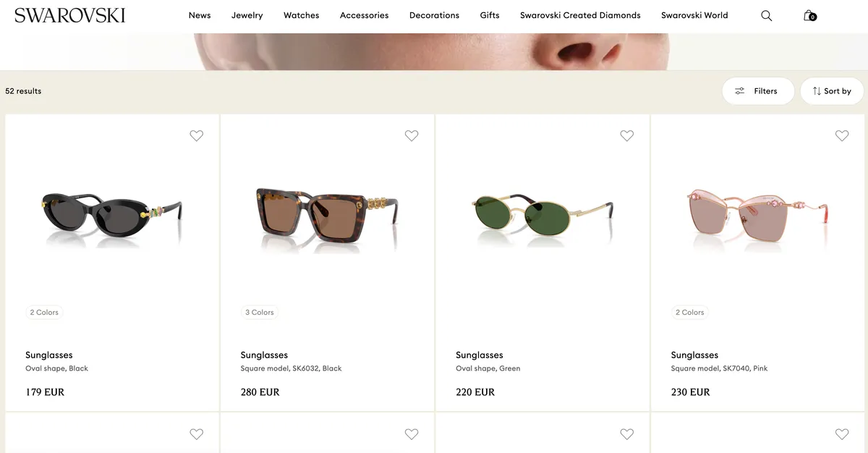The height and width of the screenshot is (453, 868).
Task: Expand the Sort by dropdown
Action: [x=832, y=91]
